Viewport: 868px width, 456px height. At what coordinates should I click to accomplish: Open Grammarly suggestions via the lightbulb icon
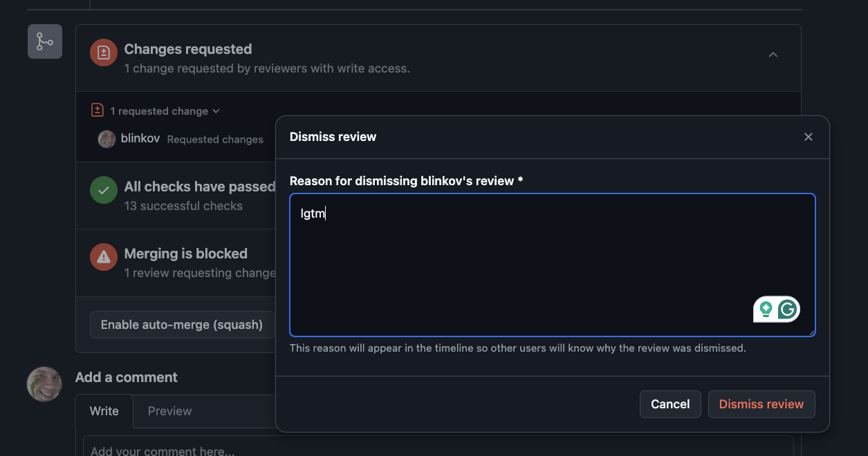[765, 310]
